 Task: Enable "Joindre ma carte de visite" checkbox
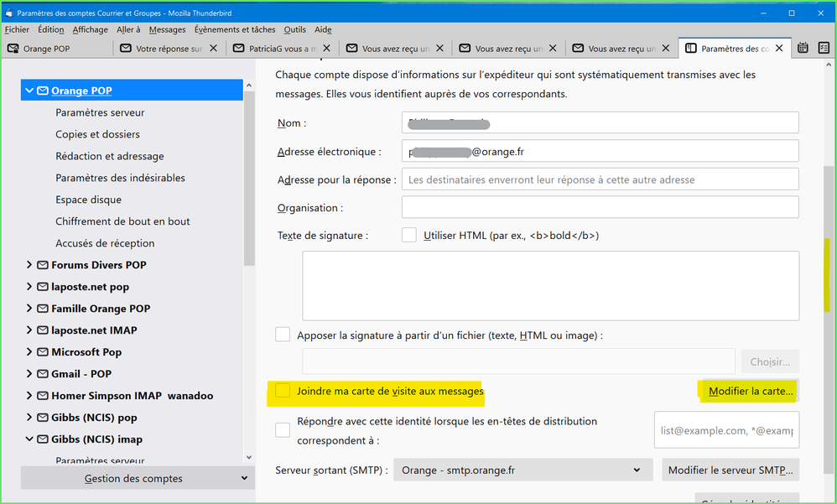(x=283, y=391)
